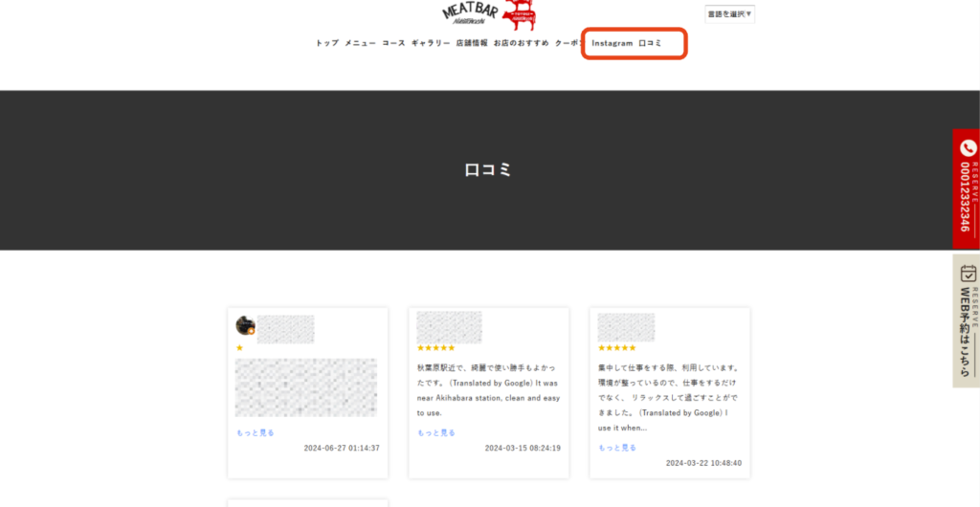Viewport: 980px width, 507px height.
Task: Click もっと見る in the first review card
Action: [x=256, y=432]
